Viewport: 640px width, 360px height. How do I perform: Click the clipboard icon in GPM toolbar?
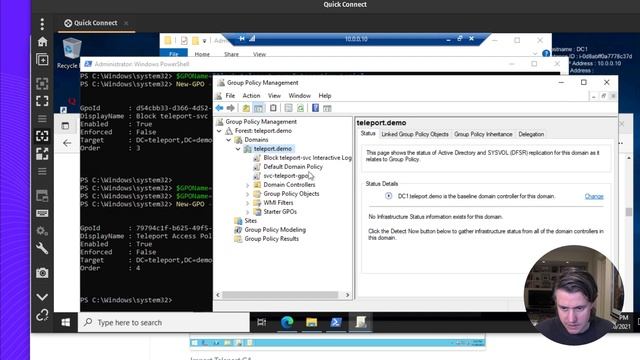point(273,108)
